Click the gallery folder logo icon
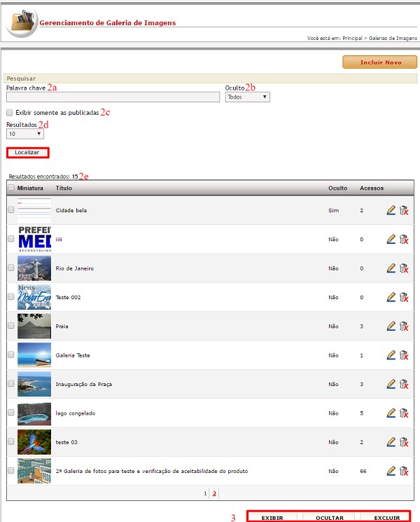The image size is (420, 522). point(22,22)
